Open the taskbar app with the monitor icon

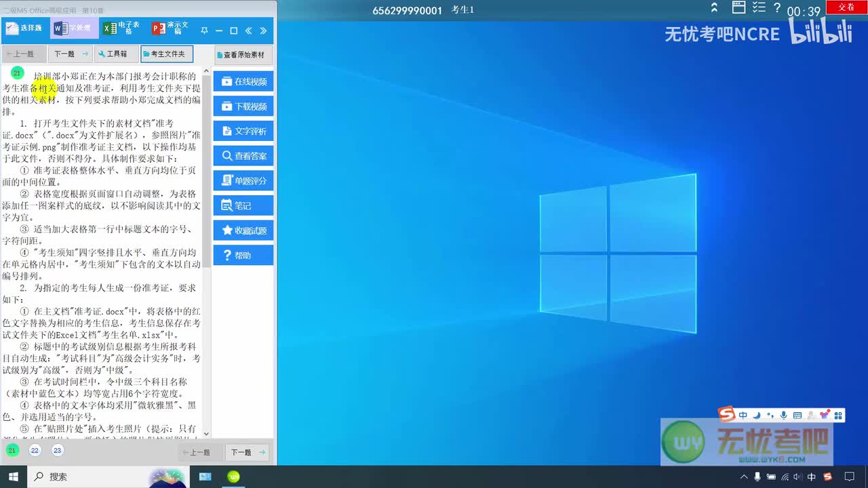[205, 476]
